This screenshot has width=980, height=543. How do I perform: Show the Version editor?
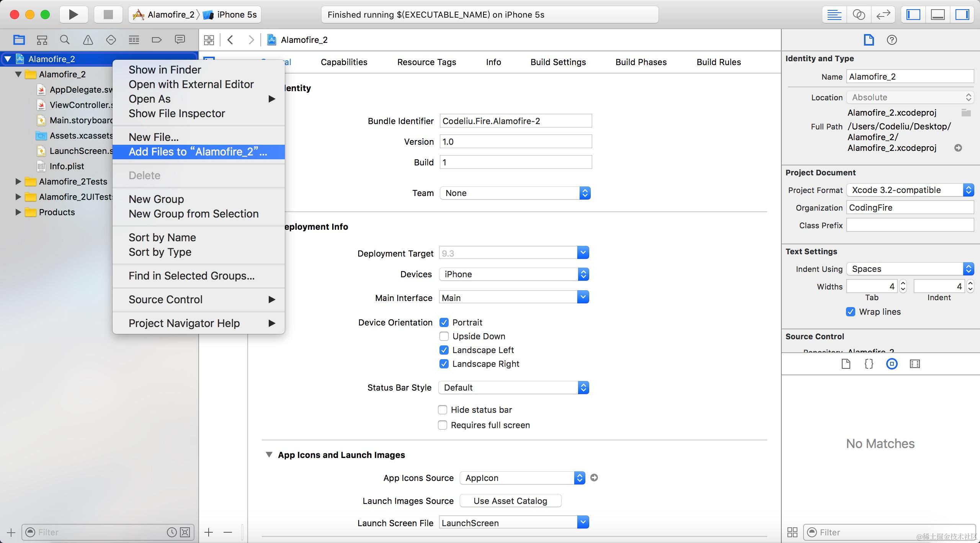[x=883, y=15]
